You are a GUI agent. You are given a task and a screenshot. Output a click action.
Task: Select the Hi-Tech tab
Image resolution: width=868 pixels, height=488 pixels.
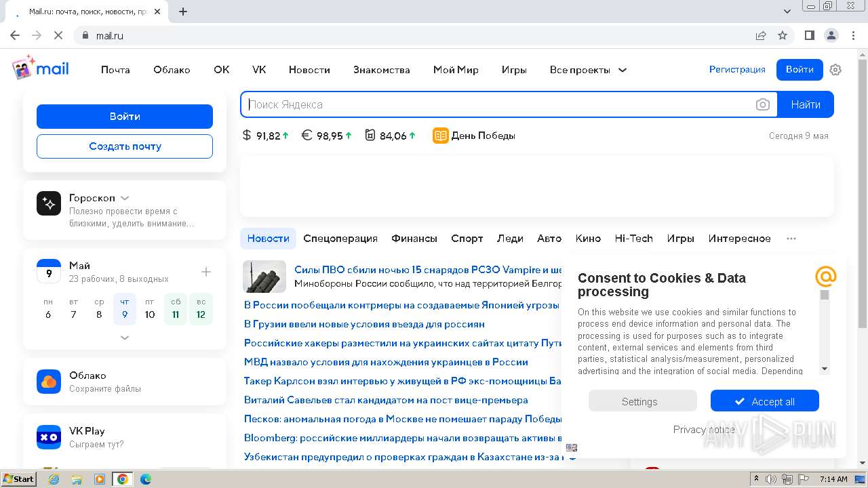click(x=634, y=239)
